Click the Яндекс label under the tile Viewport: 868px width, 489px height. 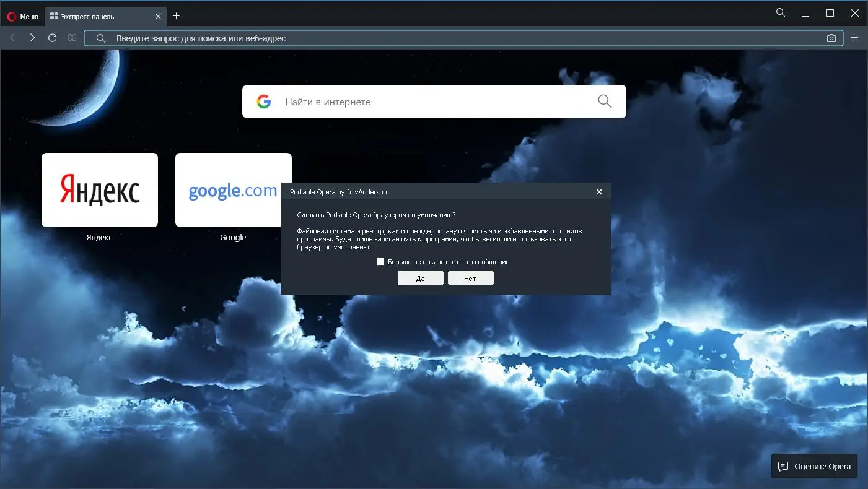click(100, 238)
